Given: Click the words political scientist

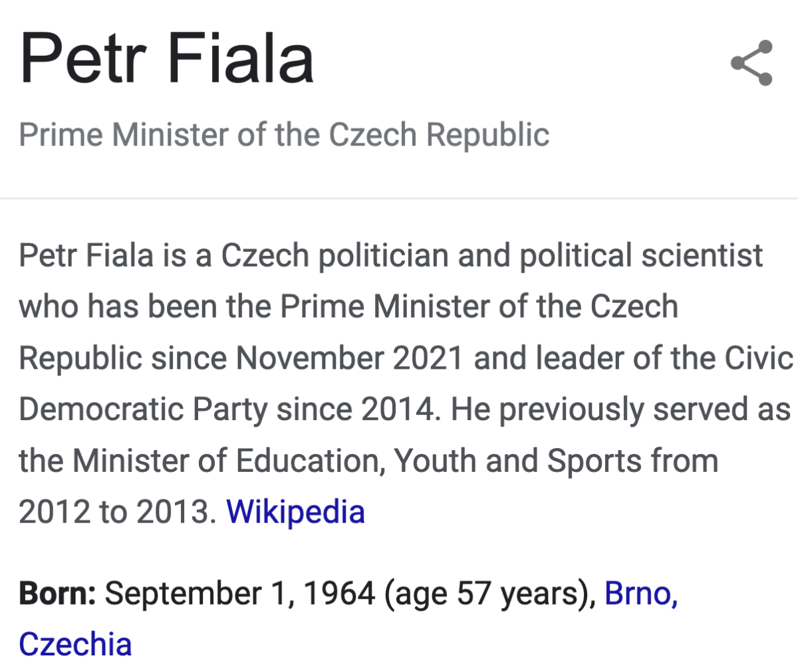Looking at the screenshot, I should [641, 256].
